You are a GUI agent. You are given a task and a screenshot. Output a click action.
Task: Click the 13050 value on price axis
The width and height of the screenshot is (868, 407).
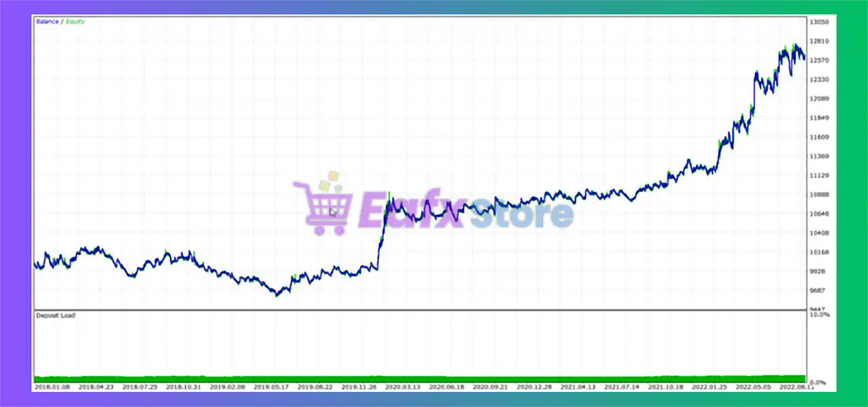click(818, 22)
